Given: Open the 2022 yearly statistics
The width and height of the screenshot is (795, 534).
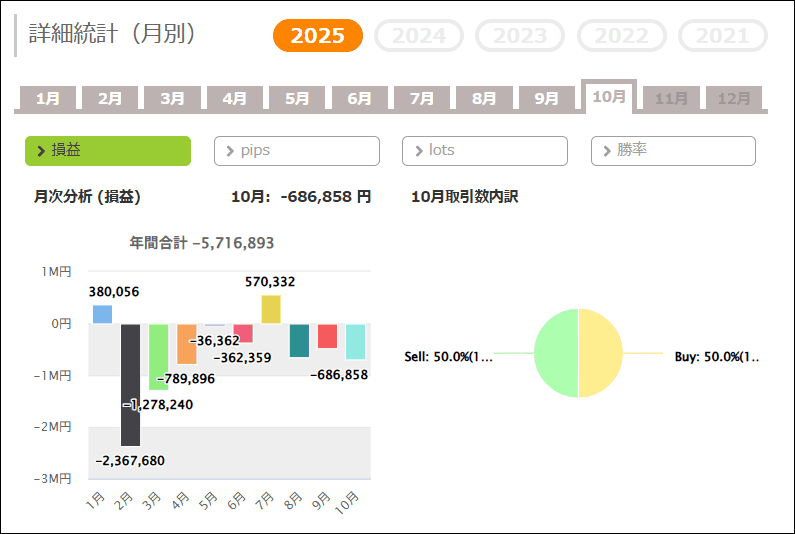Looking at the screenshot, I should click(621, 36).
